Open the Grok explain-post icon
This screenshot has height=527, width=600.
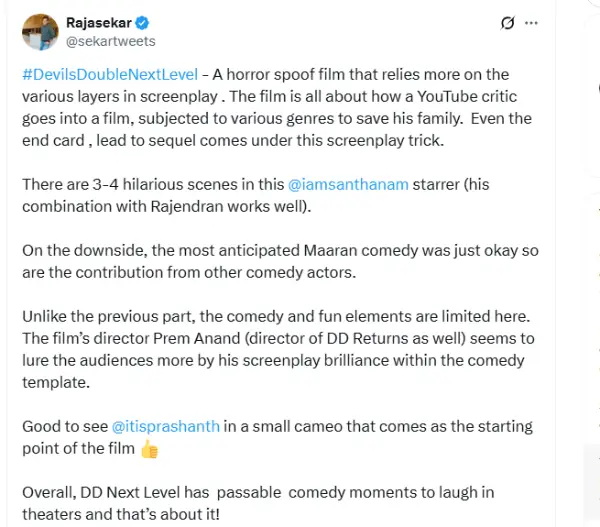point(507,23)
